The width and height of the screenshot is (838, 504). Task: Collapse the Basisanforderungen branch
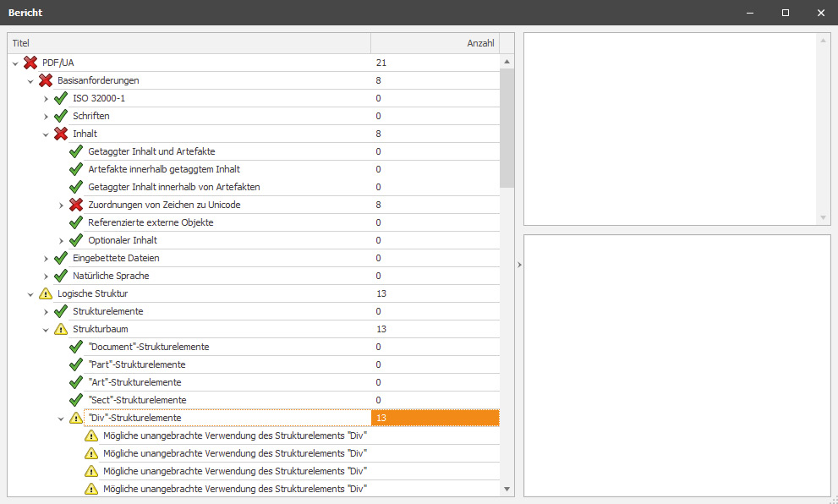(30, 81)
